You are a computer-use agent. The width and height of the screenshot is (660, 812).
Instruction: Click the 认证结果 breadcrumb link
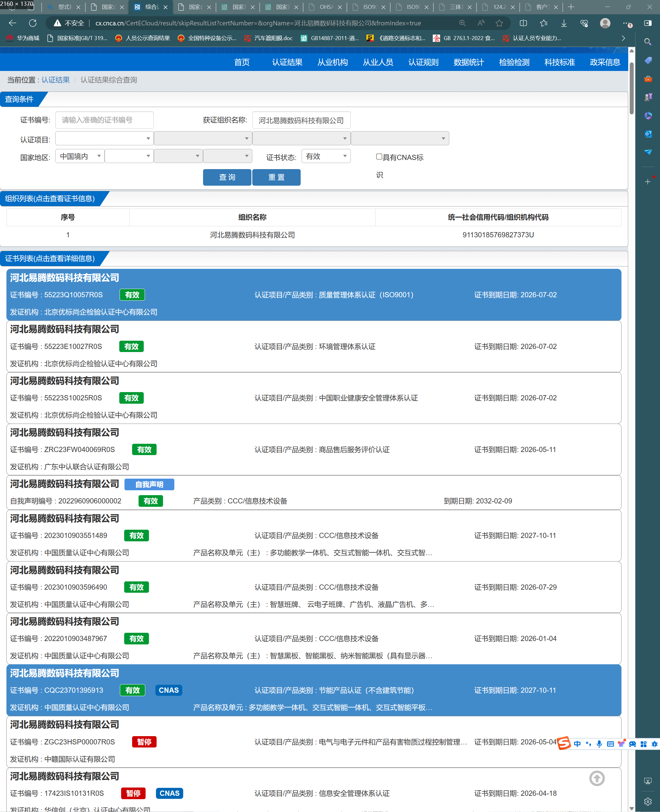[55, 80]
